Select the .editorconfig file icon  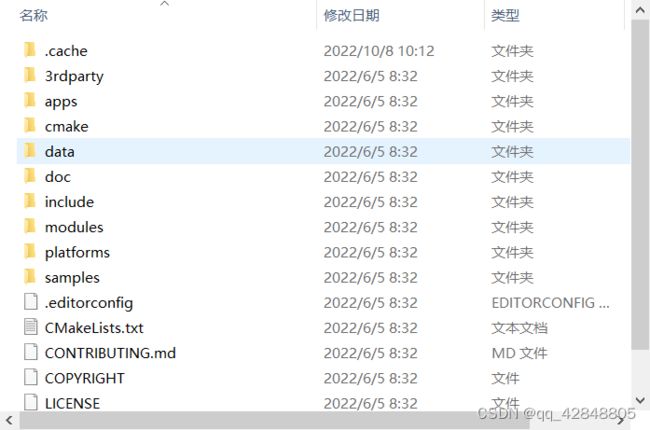point(30,302)
